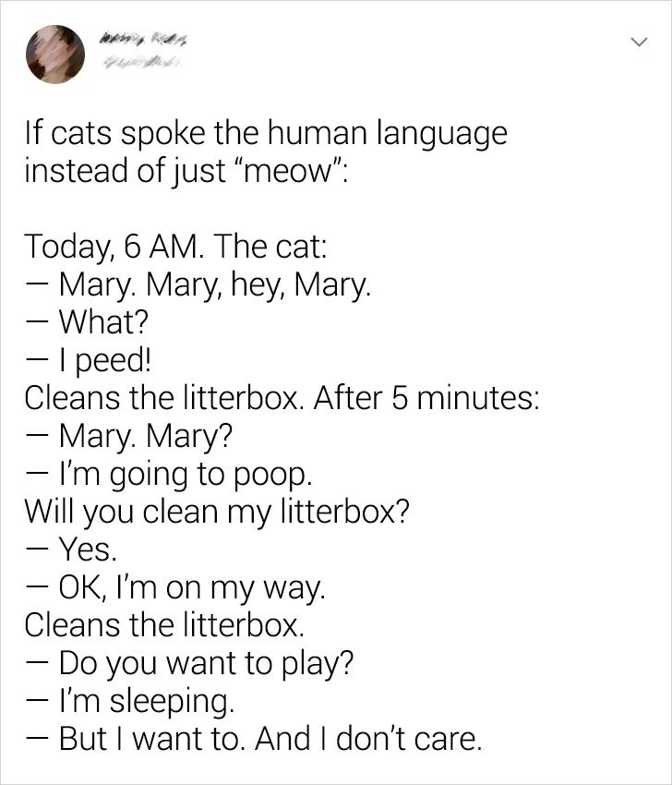Click the text 'instead of just "meow":'
The width and height of the screenshot is (672, 785).
(186, 172)
